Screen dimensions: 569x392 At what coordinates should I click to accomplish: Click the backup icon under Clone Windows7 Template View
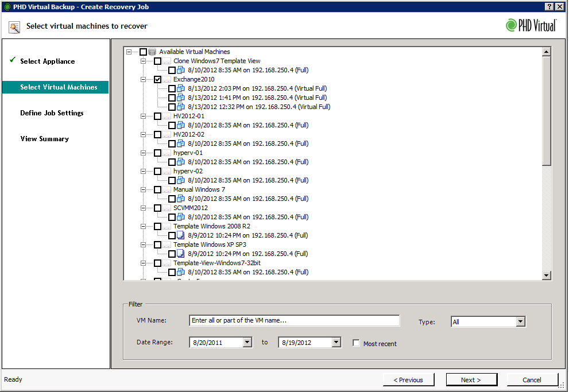(180, 70)
